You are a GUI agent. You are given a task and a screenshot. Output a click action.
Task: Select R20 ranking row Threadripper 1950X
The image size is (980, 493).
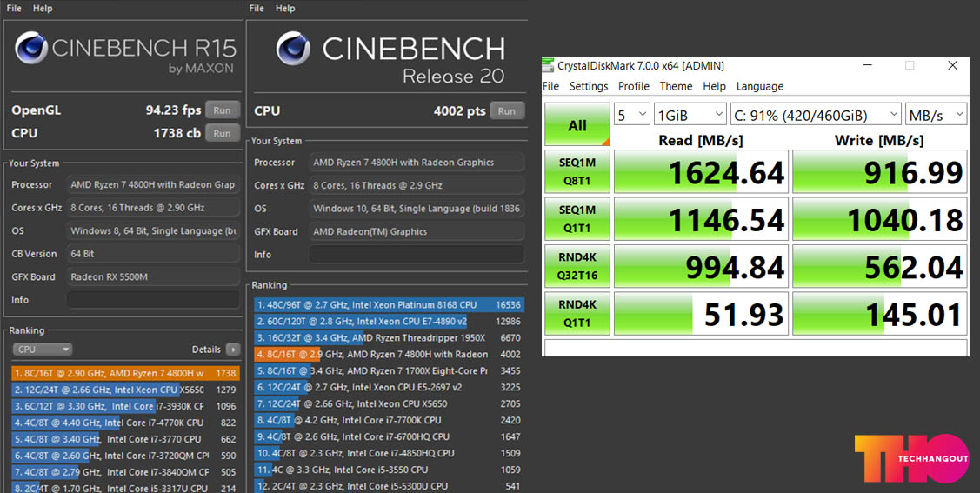tap(389, 337)
